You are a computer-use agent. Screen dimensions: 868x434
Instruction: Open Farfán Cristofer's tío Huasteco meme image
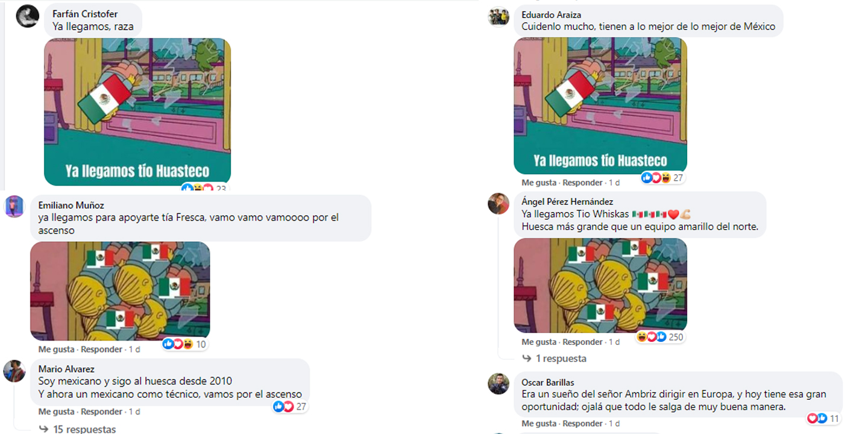click(x=137, y=112)
